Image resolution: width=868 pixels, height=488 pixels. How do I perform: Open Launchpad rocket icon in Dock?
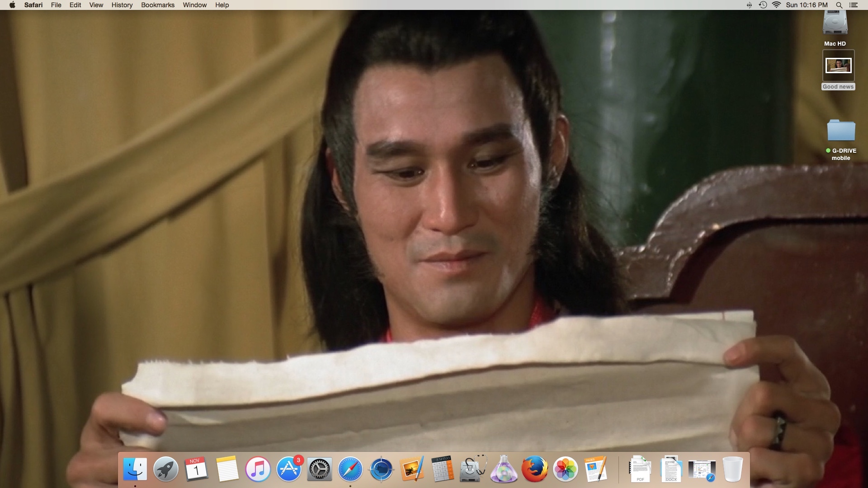coord(166,469)
